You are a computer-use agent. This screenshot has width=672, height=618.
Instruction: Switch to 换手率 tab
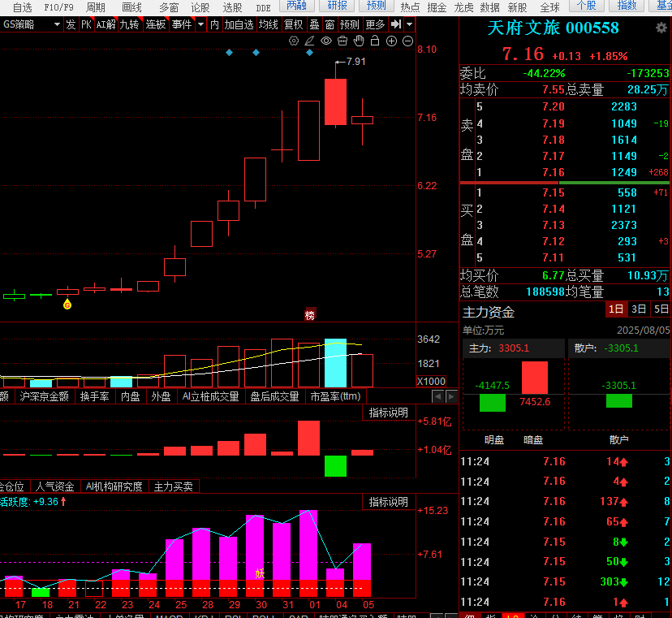coord(94,396)
